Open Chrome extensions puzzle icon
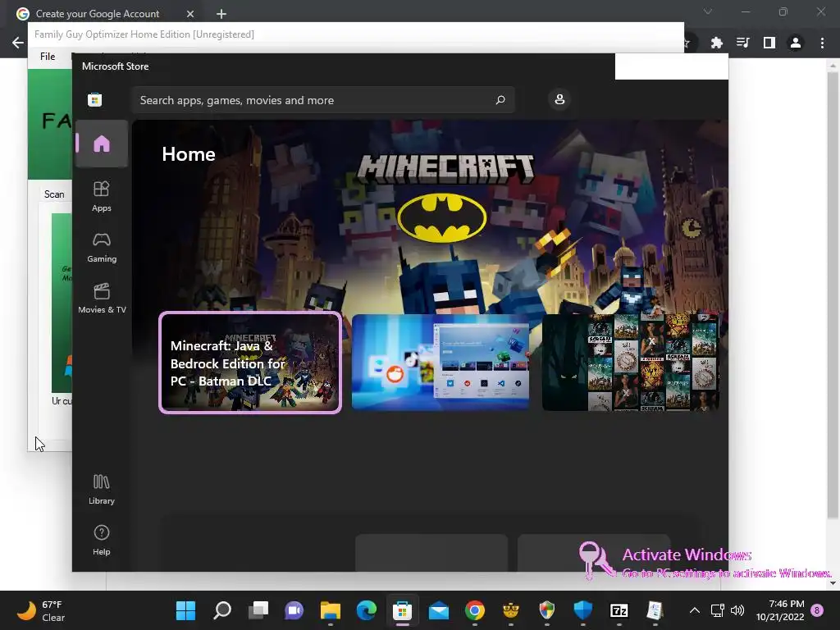 point(716,43)
